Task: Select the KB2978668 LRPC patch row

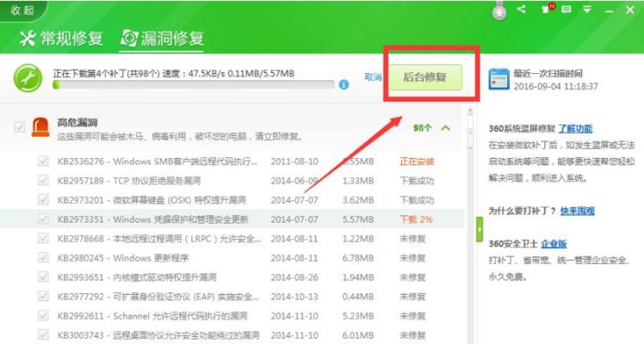Action: pos(232,238)
